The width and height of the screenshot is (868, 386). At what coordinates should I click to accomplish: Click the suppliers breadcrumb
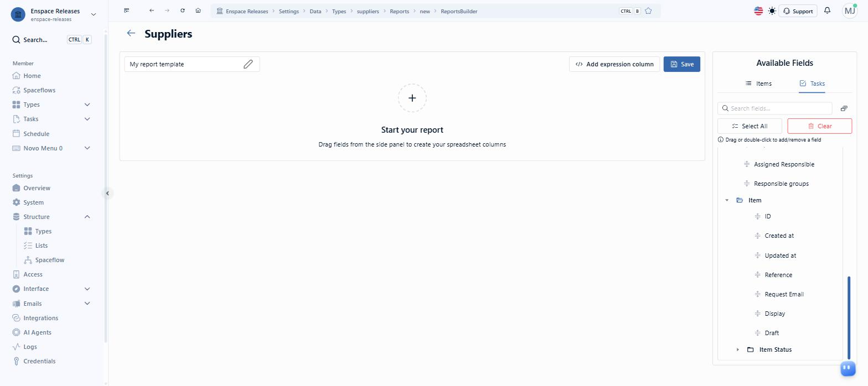click(x=368, y=11)
